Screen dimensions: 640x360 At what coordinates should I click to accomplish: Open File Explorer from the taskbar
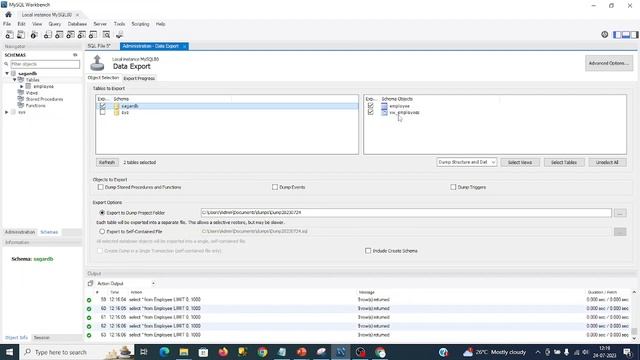pos(184,352)
